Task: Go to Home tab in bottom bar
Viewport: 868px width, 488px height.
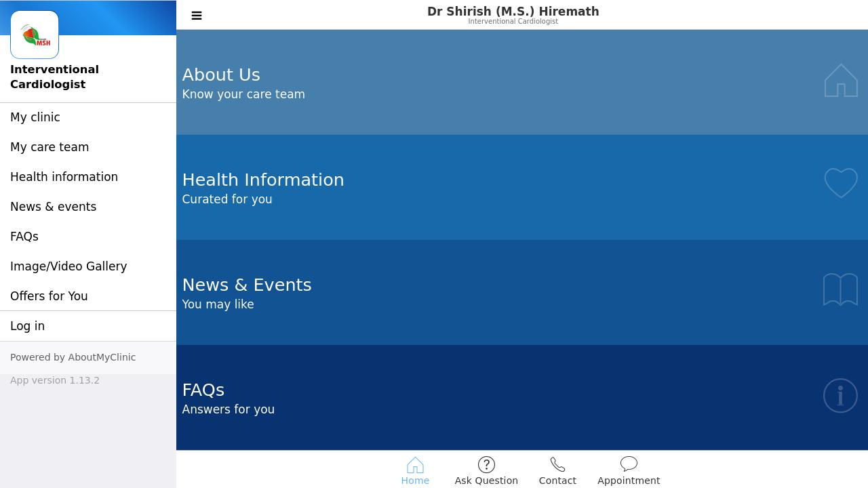Action: click(415, 471)
